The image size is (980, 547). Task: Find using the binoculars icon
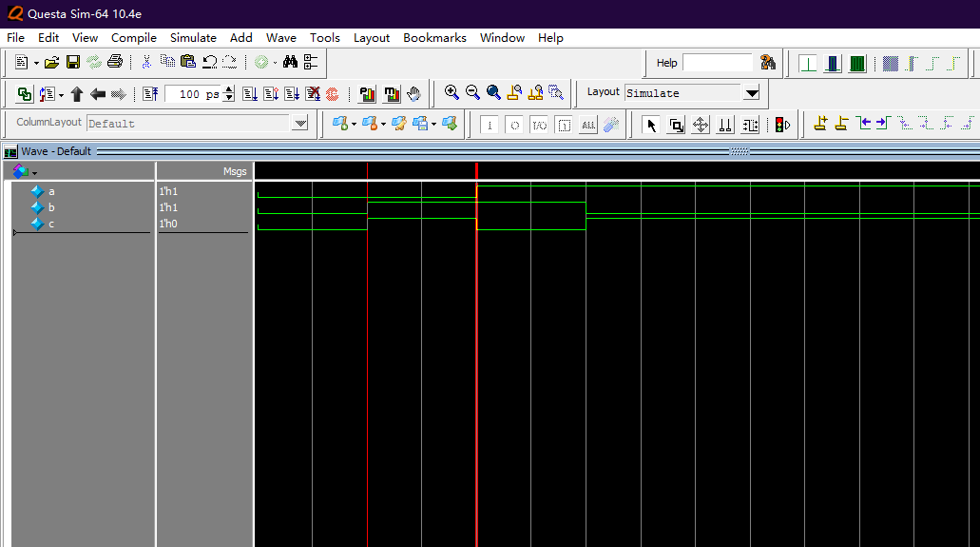point(290,61)
